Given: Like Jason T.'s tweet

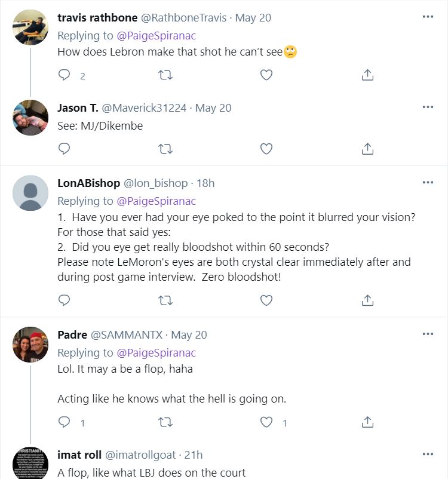Looking at the screenshot, I should coord(266,148).
